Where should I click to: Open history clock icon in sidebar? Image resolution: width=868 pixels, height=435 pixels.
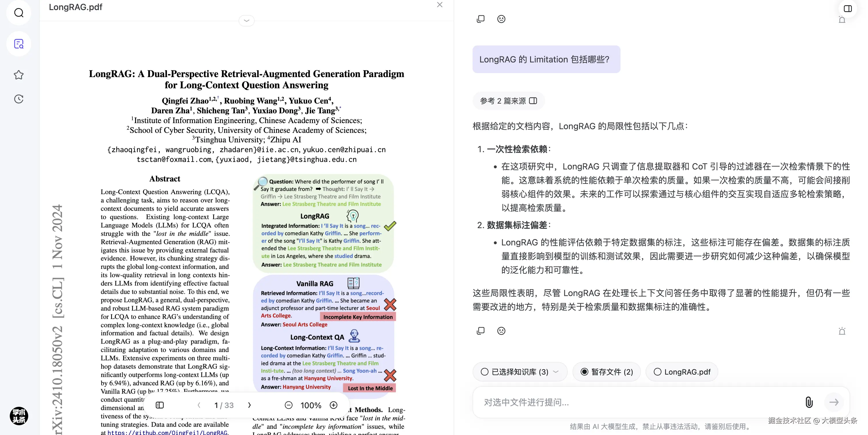pos(19,99)
